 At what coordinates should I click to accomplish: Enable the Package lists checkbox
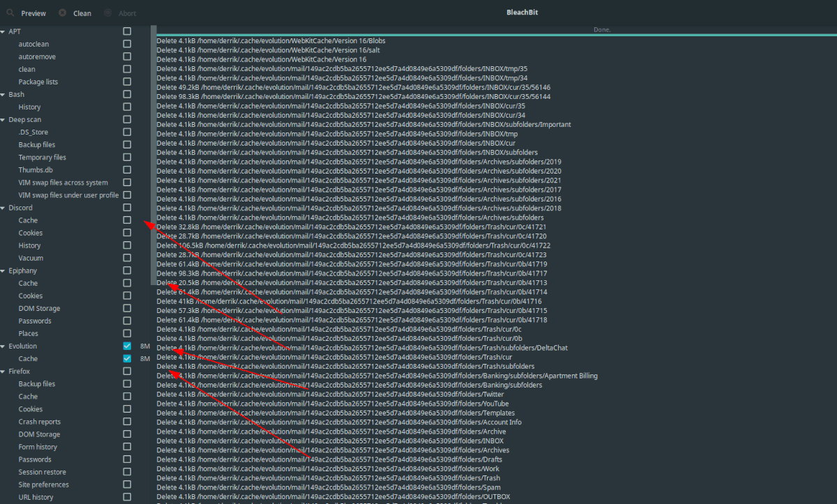(127, 82)
